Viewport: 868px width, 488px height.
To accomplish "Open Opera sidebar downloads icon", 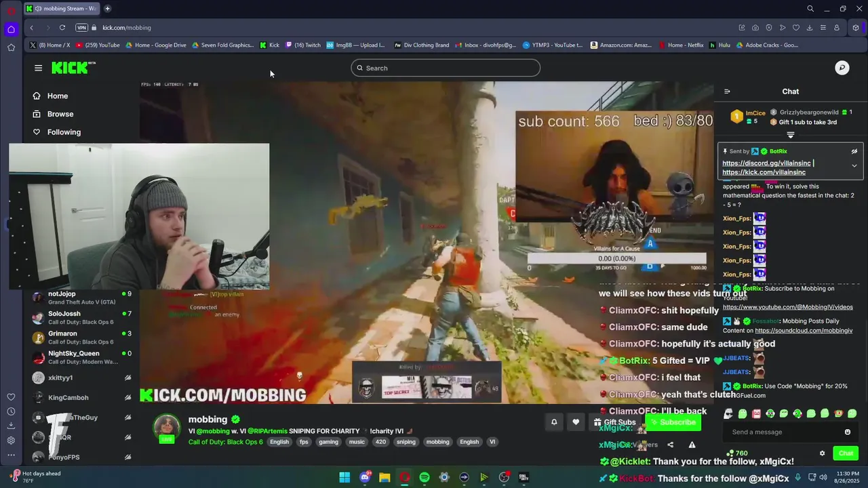I will pos(11,426).
